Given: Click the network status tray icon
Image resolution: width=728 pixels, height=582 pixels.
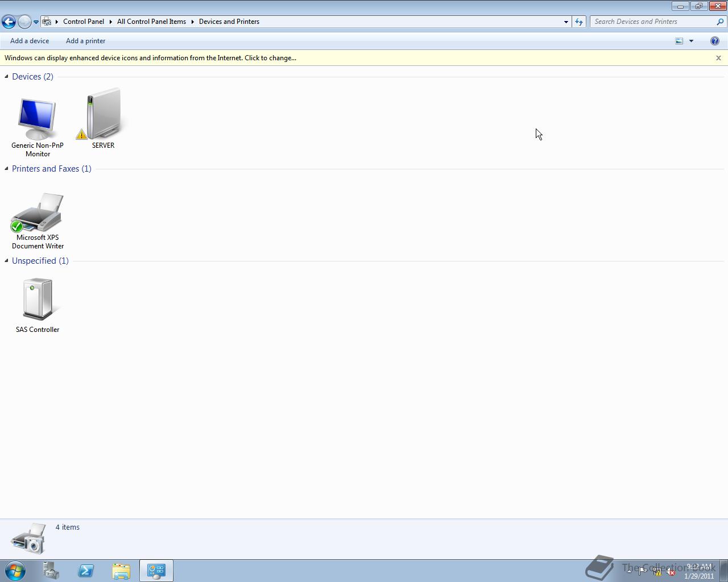Looking at the screenshot, I should [x=656, y=571].
